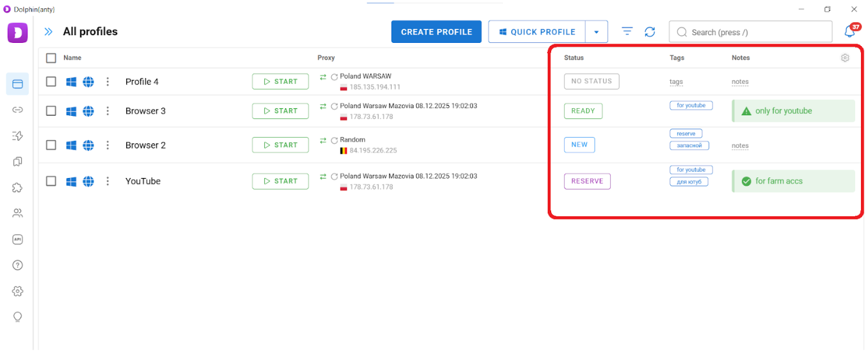The width and height of the screenshot is (868, 354).
Task: Expand the Quick Profile dropdown arrow
Action: (597, 32)
